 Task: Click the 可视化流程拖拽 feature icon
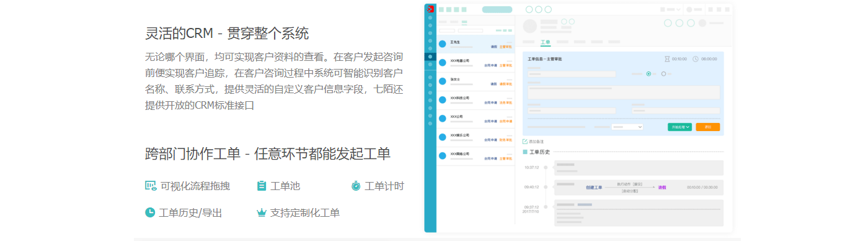tap(151, 186)
